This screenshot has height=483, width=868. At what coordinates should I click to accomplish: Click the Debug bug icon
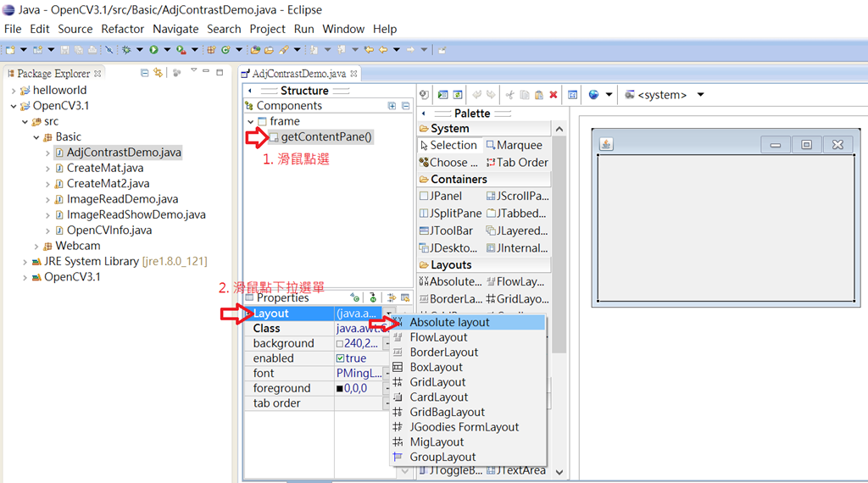coord(127,50)
